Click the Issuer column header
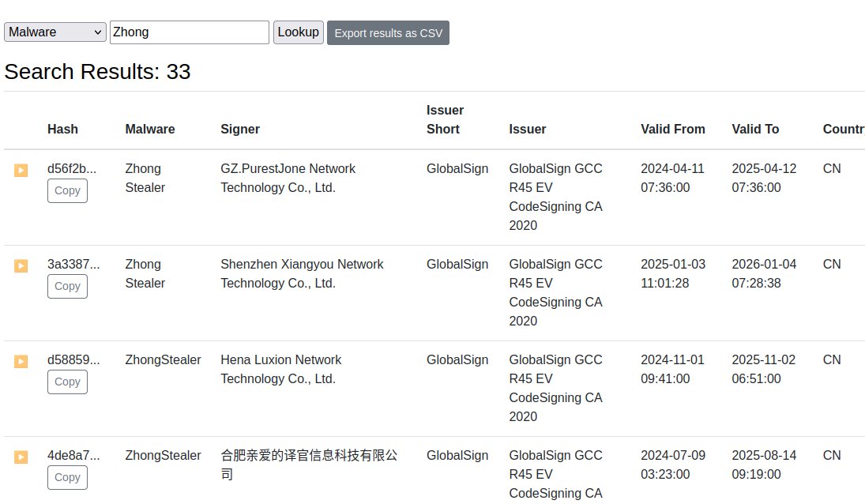 (x=528, y=129)
